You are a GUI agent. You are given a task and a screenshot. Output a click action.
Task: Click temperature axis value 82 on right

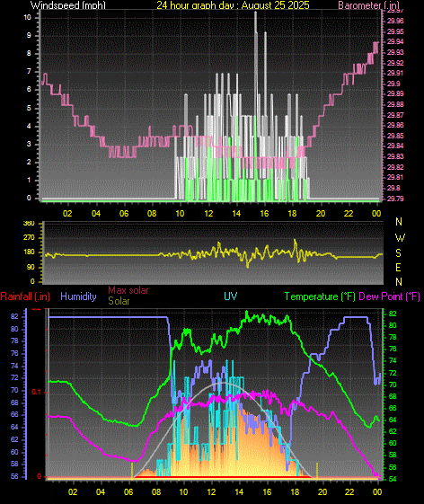pyautogui.click(x=393, y=314)
